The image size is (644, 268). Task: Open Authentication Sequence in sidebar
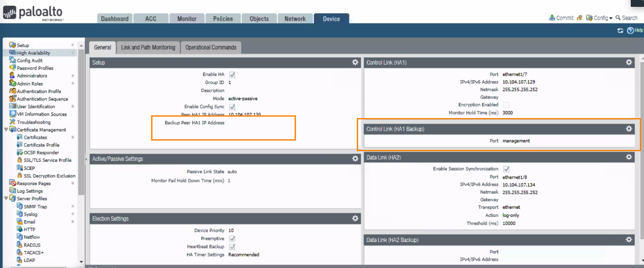(43, 99)
